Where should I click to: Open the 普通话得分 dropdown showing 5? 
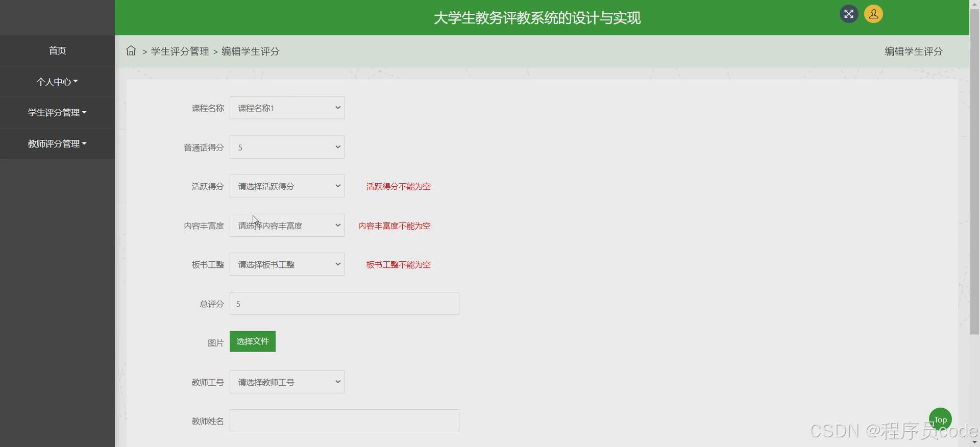(x=287, y=147)
